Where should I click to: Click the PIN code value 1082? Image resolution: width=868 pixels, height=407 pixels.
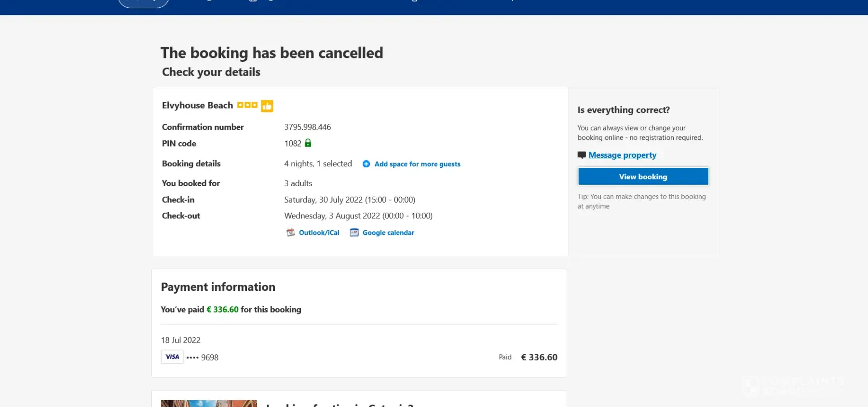pos(293,144)
